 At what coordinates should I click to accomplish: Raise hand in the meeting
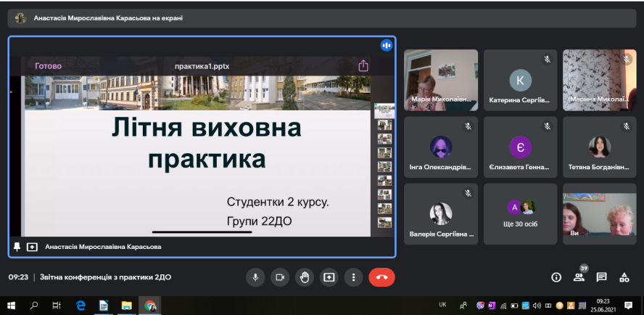(x=305, y=277)
